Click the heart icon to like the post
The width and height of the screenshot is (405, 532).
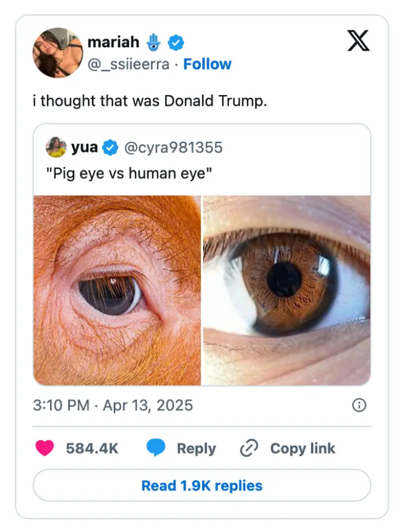coord(45,448)
